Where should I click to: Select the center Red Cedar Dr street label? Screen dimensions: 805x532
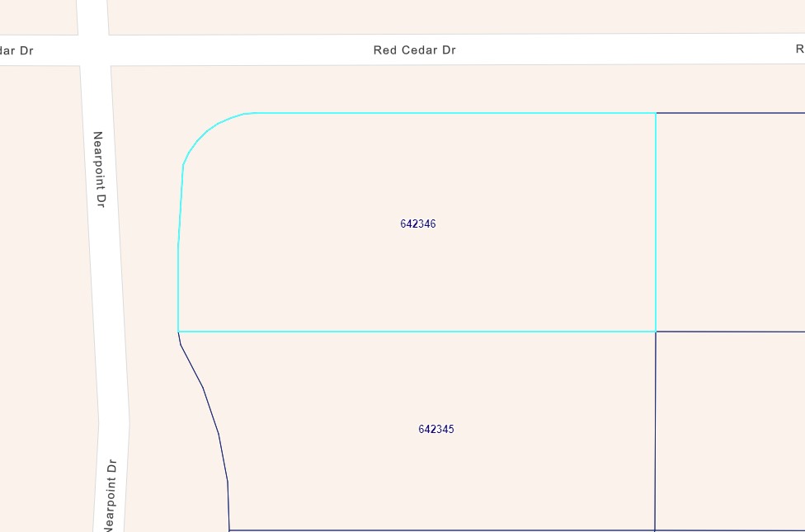coord(414,50)
